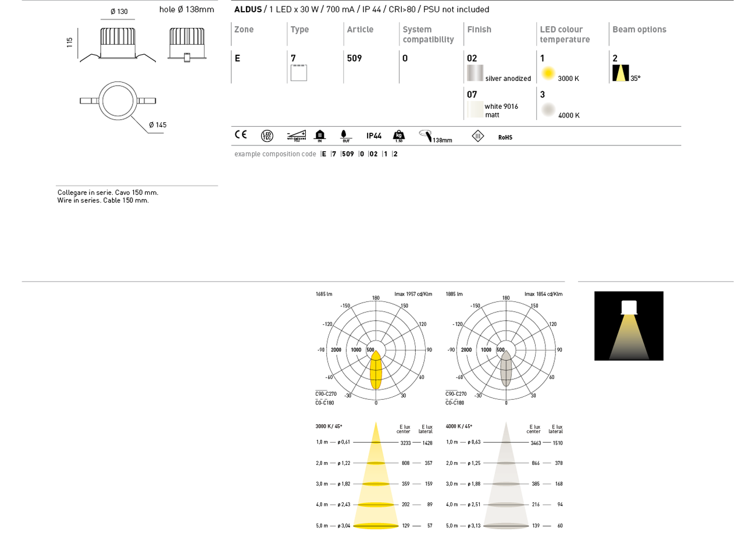This screenshot has width=756, height=547.
Task: Click the Finish code 07
Action: click(472, 94)
